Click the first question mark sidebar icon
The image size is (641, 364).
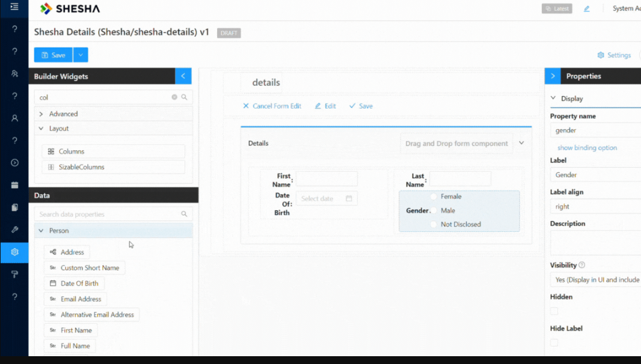tap(14, 29)
